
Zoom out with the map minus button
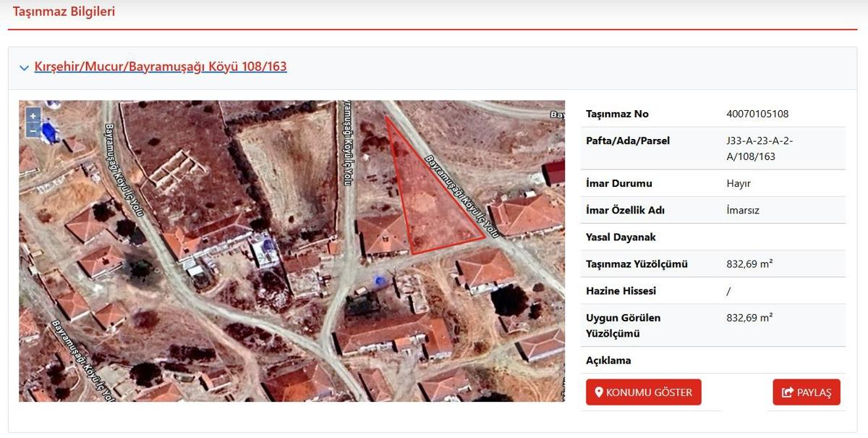33,130
